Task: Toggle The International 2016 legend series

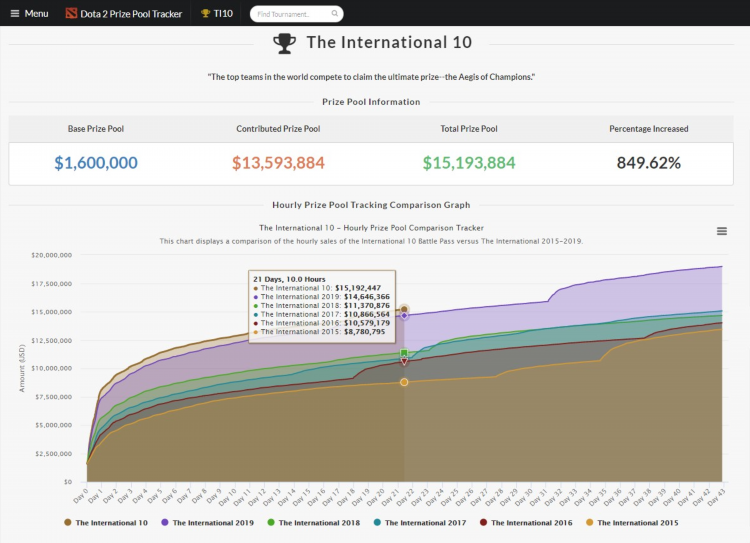Action: tap(526, 523)
